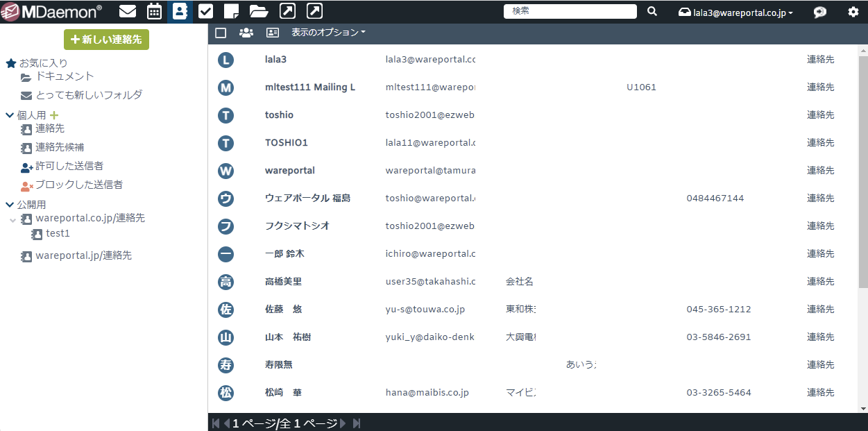The height and width of the screenshot is (431, 868).
Task: Click the 検索 search input field
Action: pos(570,11)
